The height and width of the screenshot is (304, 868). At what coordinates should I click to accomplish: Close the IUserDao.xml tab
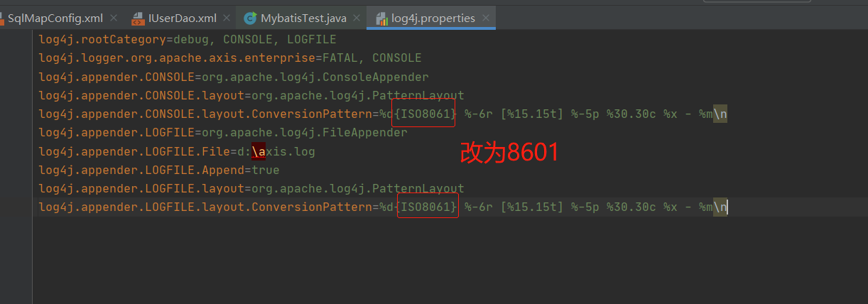[226, 18]
